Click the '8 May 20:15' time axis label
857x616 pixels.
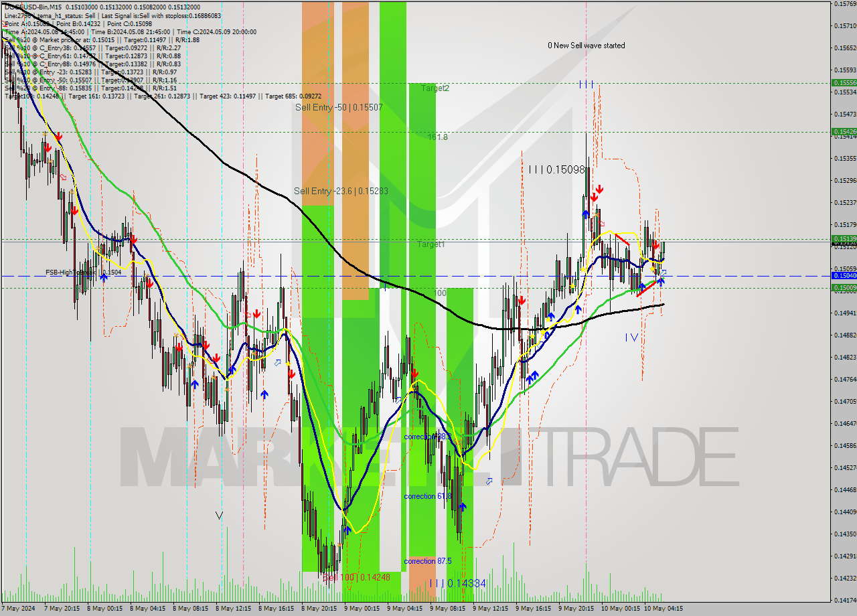(319, 609)
